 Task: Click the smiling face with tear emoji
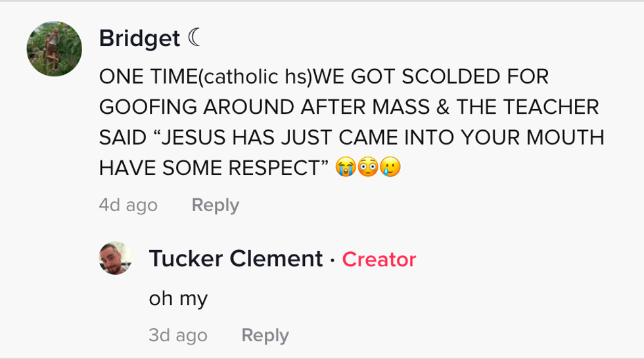pos(390,168)
